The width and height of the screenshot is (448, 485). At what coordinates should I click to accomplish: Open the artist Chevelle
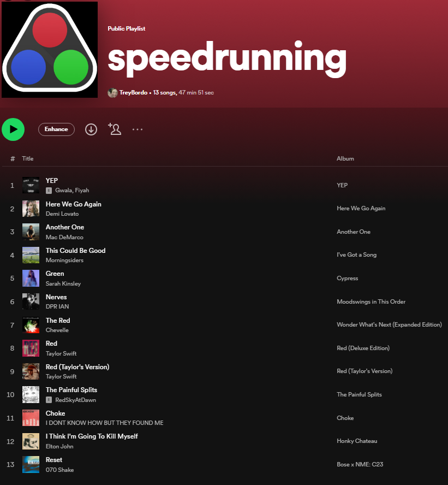tap(57, 330)
